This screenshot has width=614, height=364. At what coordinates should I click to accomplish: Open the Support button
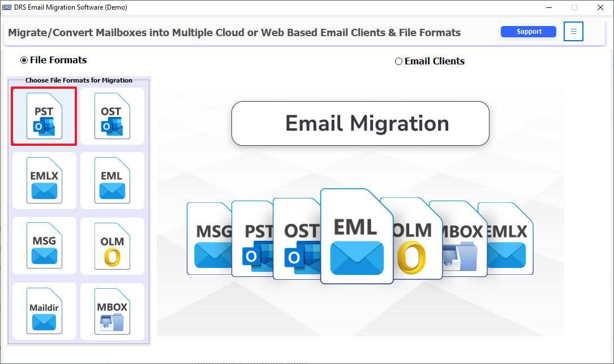click(x=528, y=32)
